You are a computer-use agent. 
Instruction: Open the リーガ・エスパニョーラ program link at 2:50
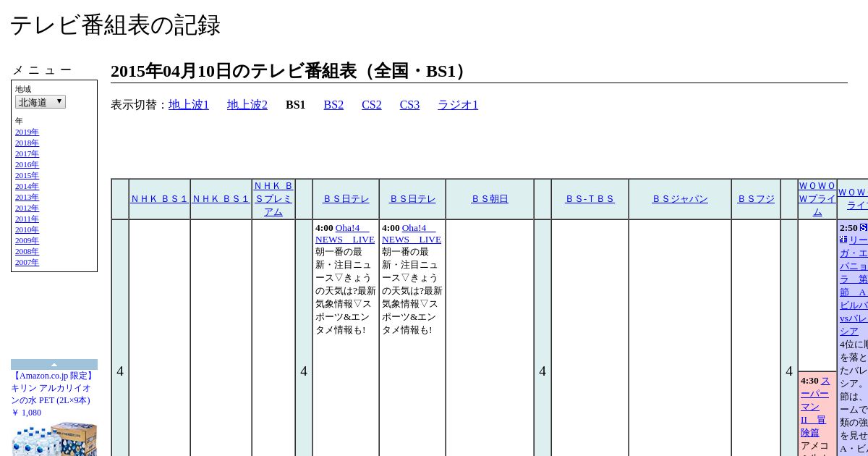[854, 285]
